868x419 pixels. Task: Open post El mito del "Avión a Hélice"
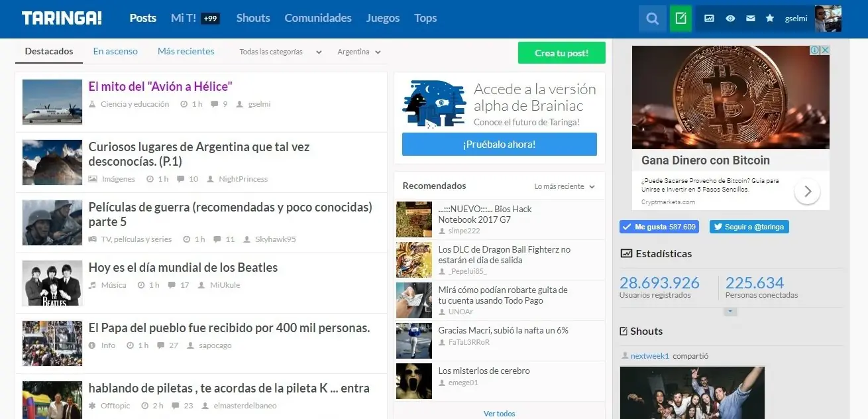coord(160,86)
